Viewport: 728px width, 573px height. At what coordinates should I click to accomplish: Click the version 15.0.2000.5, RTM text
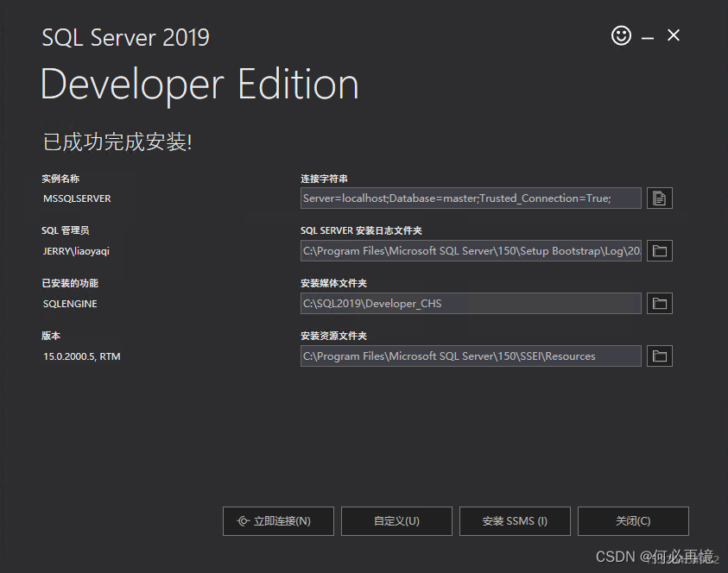[82, 356]
